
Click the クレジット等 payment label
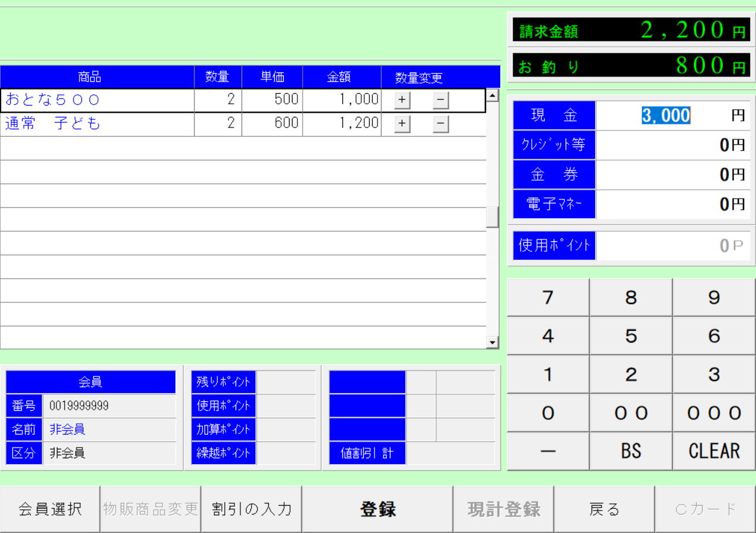(x=554, y=145)
